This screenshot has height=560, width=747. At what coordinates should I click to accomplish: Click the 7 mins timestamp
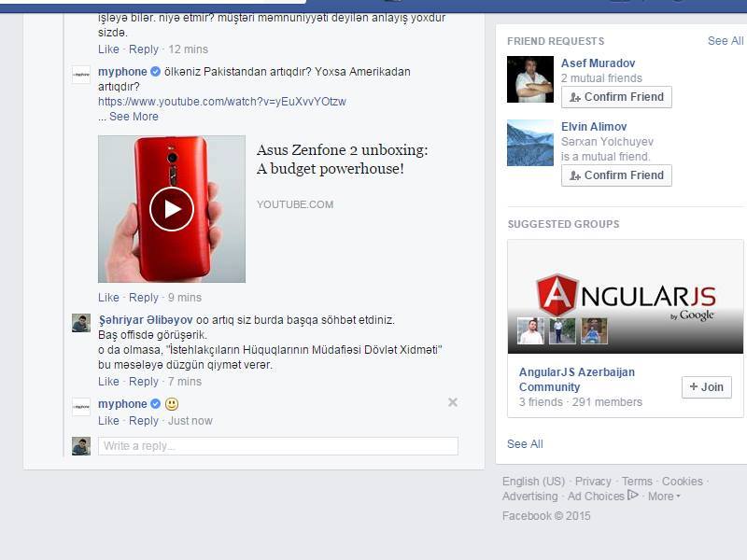tap(184, 382)
